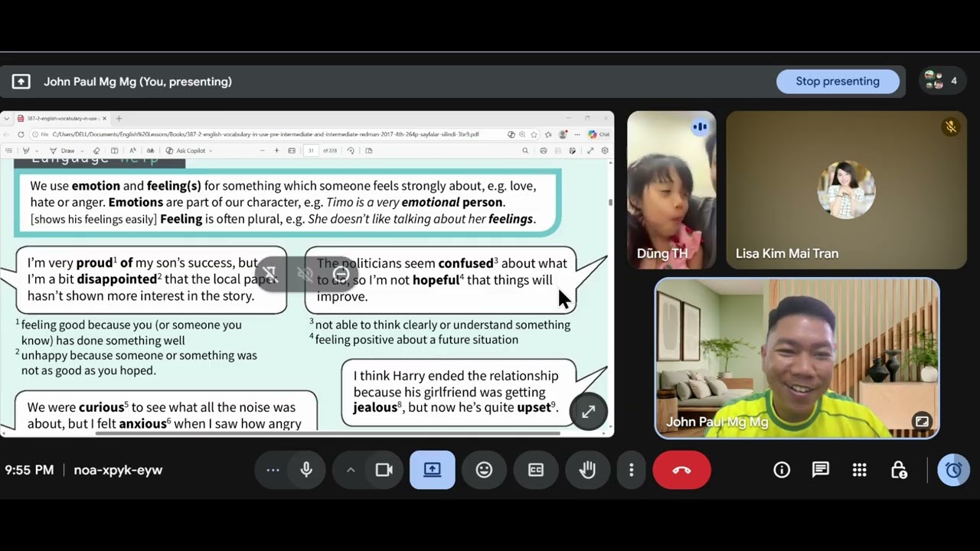Screen dimensions: 980x551
Task: Open participants list showing 4 people
Action: 941,80
